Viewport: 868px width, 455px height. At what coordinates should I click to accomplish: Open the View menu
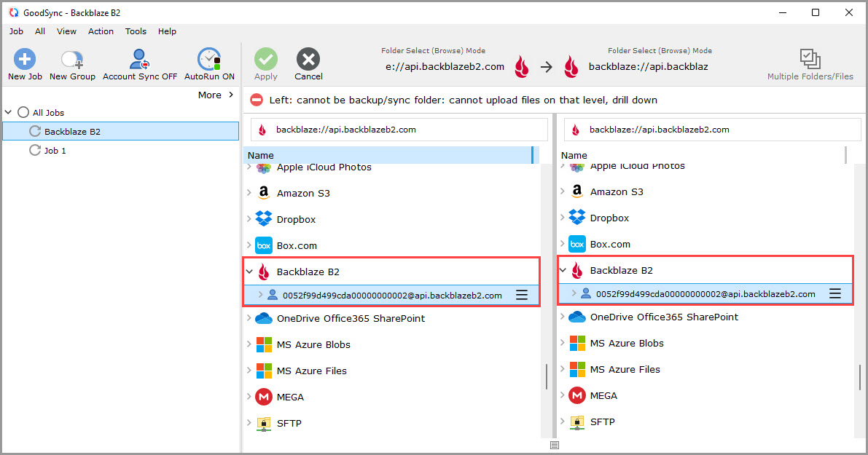(x=66, y=31)
